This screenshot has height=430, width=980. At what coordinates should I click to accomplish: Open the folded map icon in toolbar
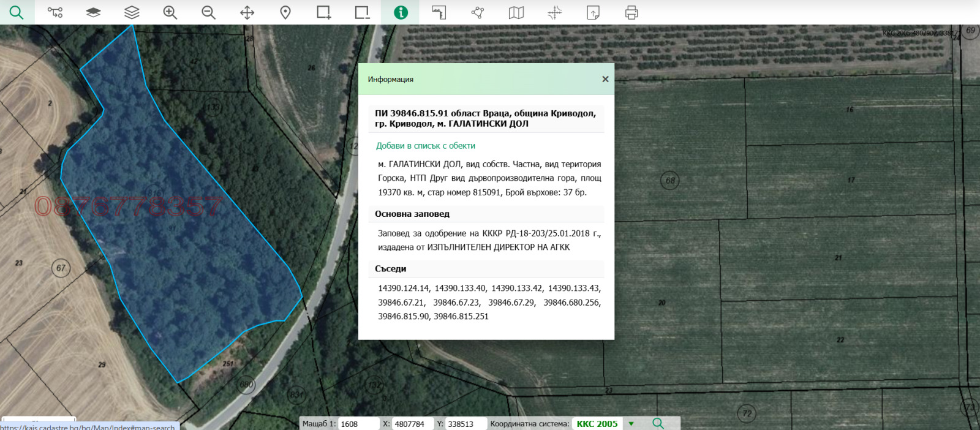[x=516, y=12]
